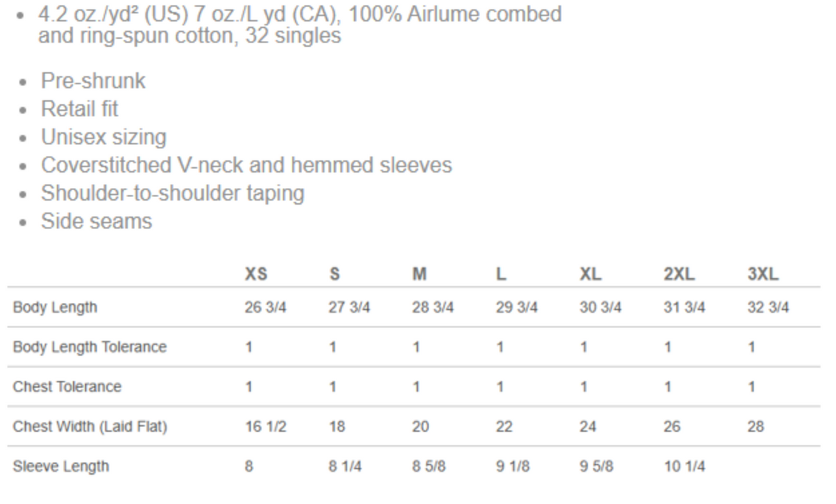
Task: Select the Unisex sizing bullet text
Action: pos(103,137)
